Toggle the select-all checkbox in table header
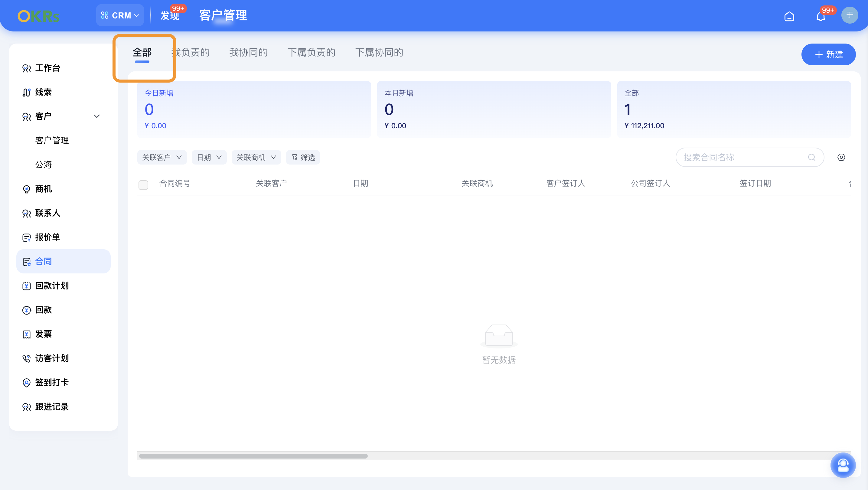Viewport: 868px width, 490px height. coord(143,185)
